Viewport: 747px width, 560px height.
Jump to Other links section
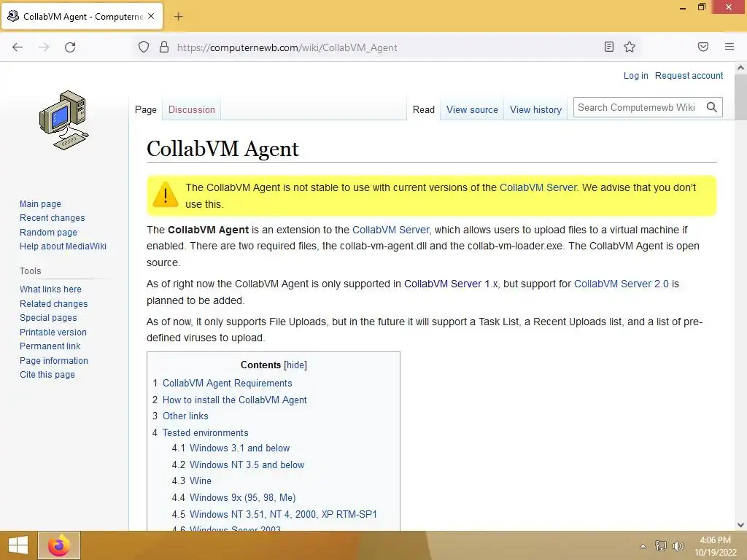pos(185,416)
